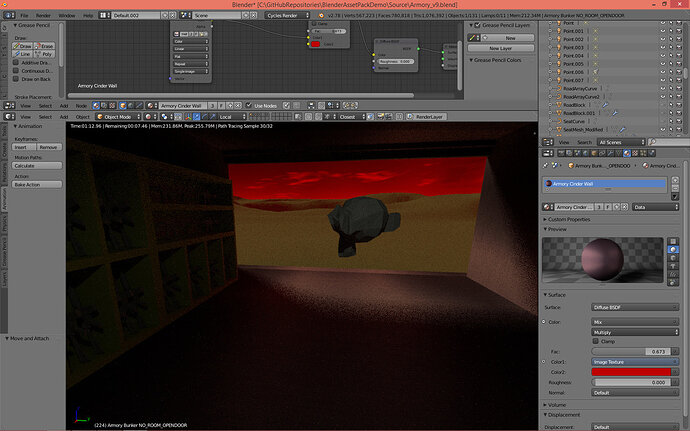The image size is (690, 431).
Task: Open the Object Mode dropdown
Action: point(118,117)
